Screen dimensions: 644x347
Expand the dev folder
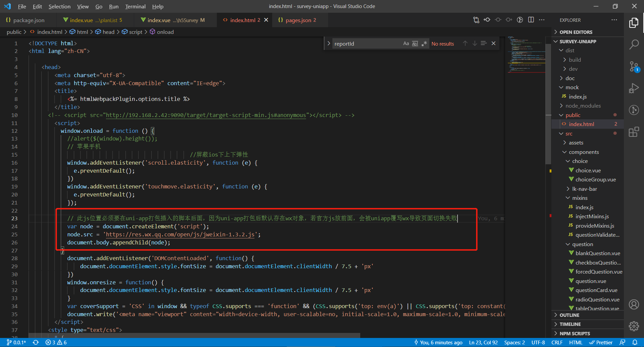pos(588,69)
